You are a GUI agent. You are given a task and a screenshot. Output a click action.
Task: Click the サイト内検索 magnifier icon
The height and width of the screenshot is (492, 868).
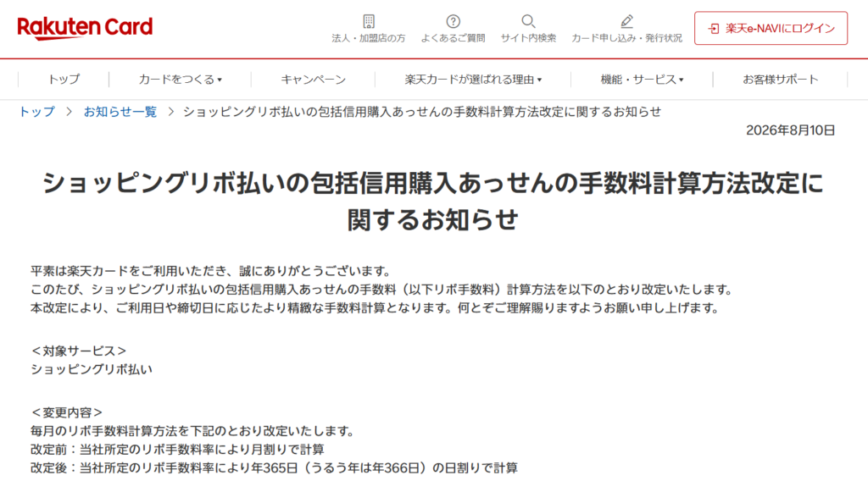pos(528,21)
